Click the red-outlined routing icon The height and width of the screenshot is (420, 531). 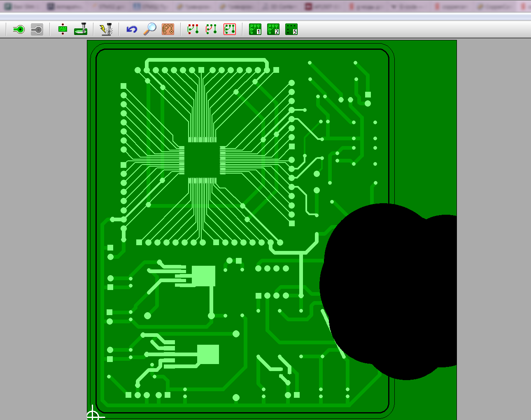click(230, 29)
